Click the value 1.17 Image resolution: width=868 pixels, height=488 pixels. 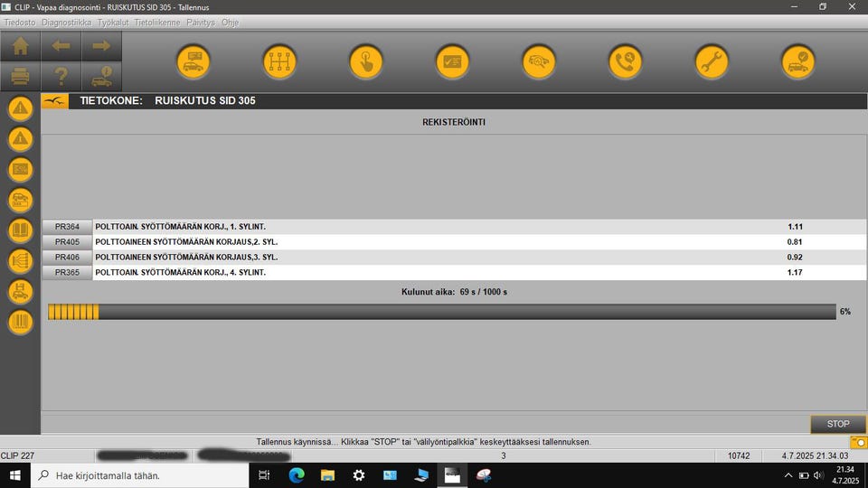[x=795, y=272]
